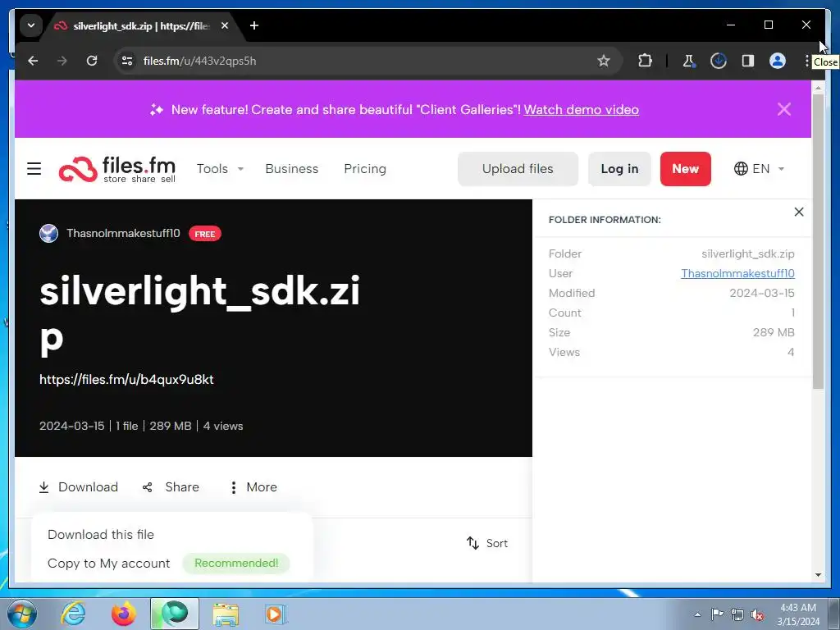Go back to previous page
Viewport: 840px width, 630px height.
33,61
